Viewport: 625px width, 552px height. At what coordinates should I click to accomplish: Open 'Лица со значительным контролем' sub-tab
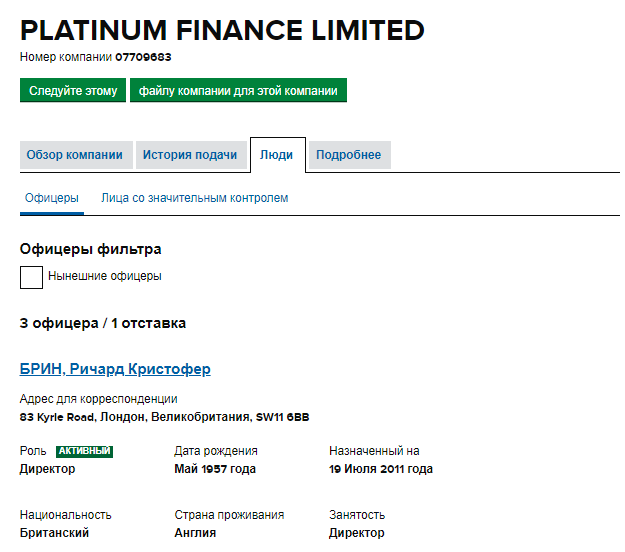click(194, 198)
